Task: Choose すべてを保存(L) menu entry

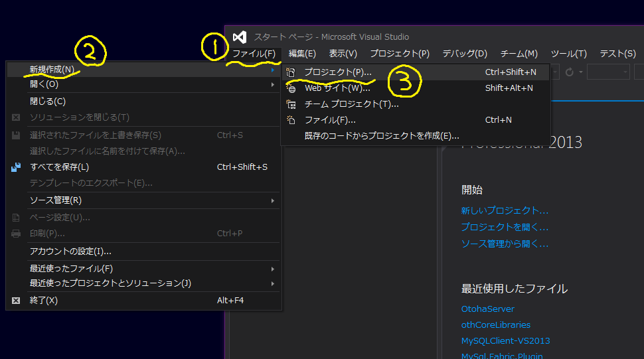Action: click(x=143, y=167)
